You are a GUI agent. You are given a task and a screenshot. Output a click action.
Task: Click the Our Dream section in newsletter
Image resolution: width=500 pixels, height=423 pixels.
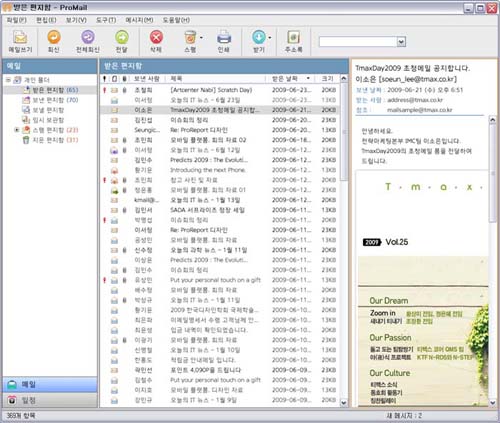pos(389,301)
